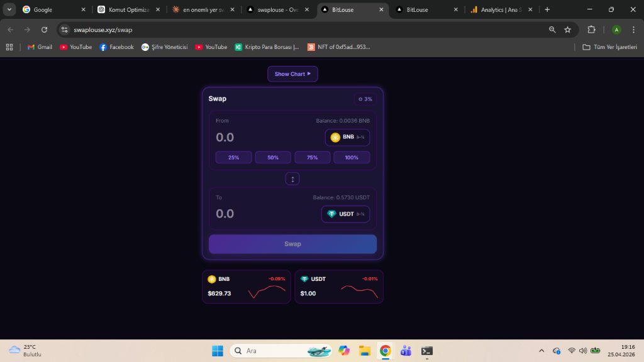The height and width of the screenshot is (362, 644).
Task: Select 25% of balance
Action: 234,158
